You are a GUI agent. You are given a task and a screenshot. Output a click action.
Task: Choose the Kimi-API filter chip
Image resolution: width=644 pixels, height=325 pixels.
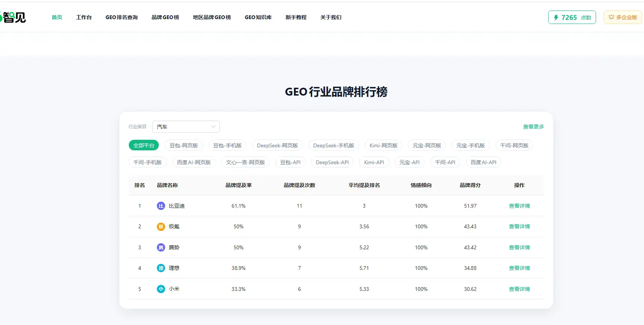pyautogui.click(x=374, y=162)
